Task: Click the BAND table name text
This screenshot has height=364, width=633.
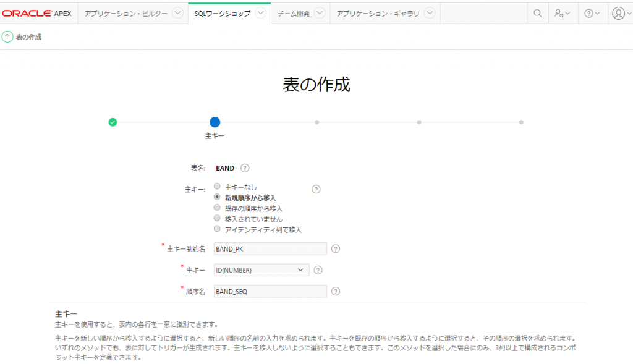Action: pos(225,168)
